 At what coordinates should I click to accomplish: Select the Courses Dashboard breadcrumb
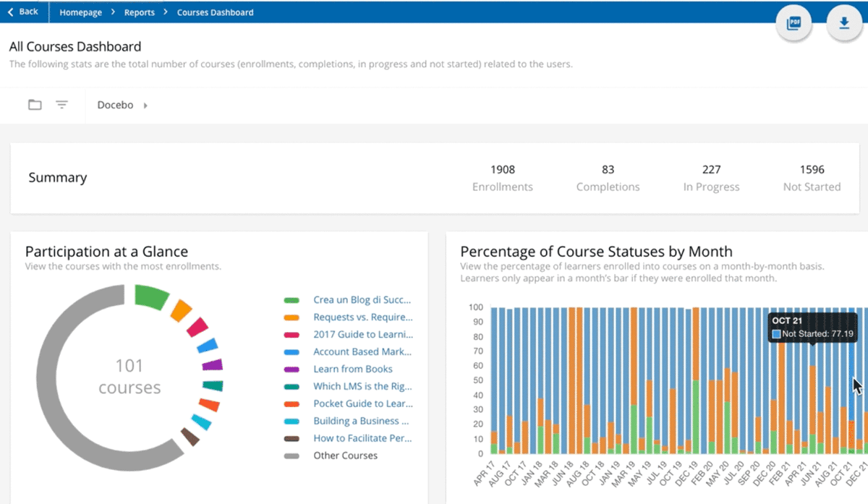coord(215,12)
